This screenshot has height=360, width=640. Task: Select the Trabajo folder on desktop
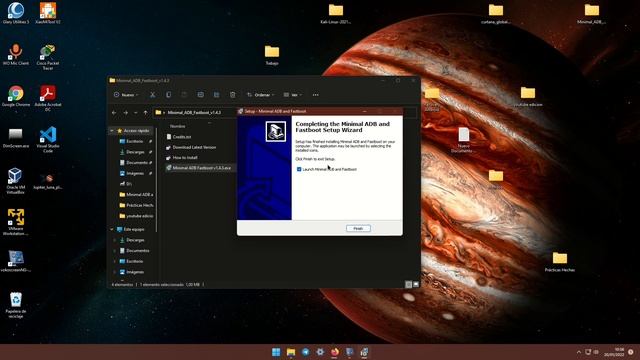click(x=272, y=55)
